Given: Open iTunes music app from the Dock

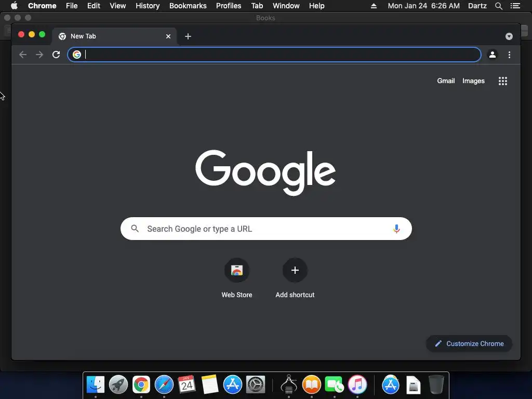Looking at the screenshot, I should pyautogui.click(x=357, y=385).
